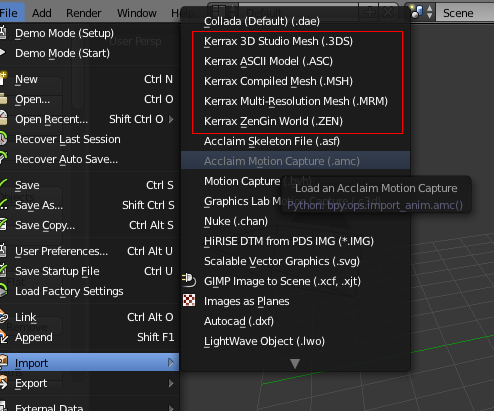This screenshot has height=411, width=494.
Task: Click the Append icon
Action: click(x=3, y=337)
